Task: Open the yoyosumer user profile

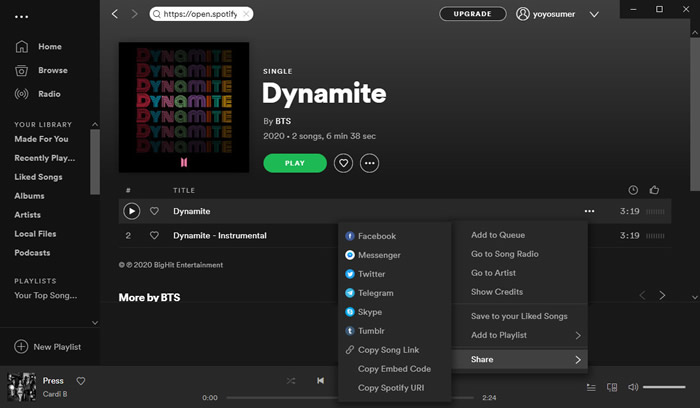Action: 546,14
